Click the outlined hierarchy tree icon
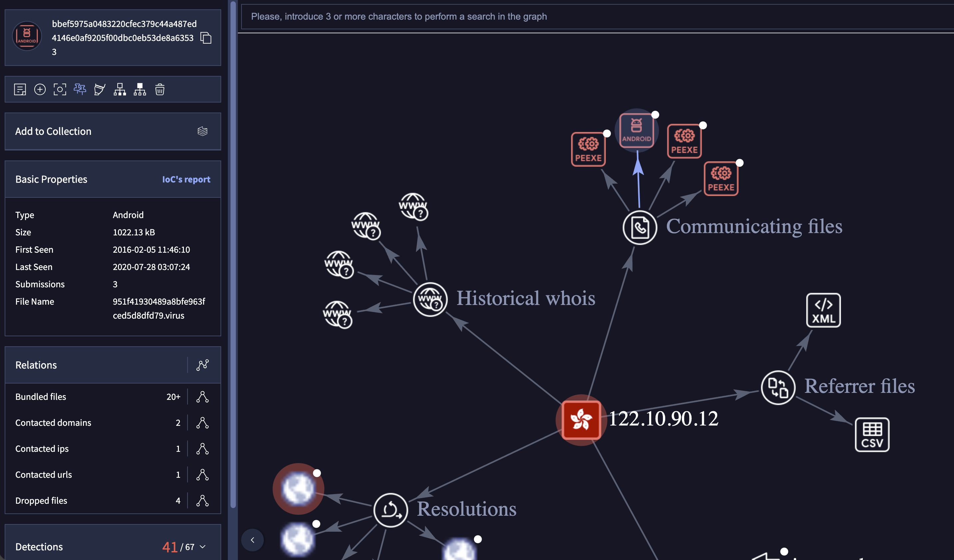This screenshot has width=954, height=560. 120,90
